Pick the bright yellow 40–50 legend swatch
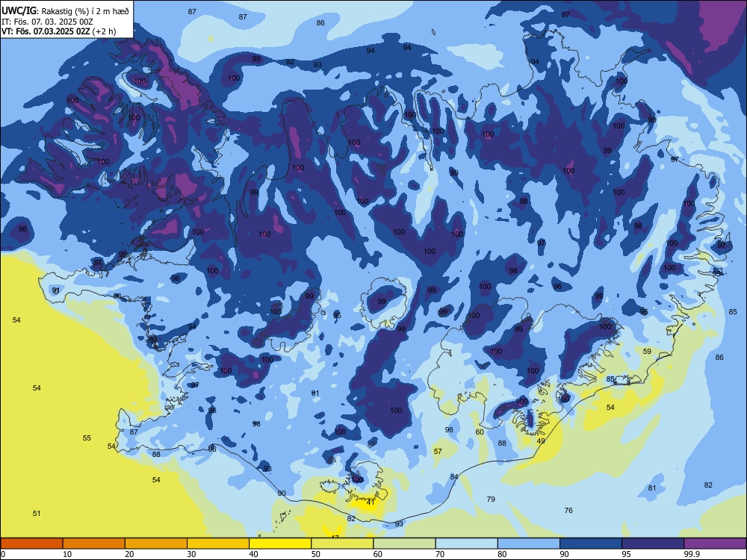 pos(280,544)
